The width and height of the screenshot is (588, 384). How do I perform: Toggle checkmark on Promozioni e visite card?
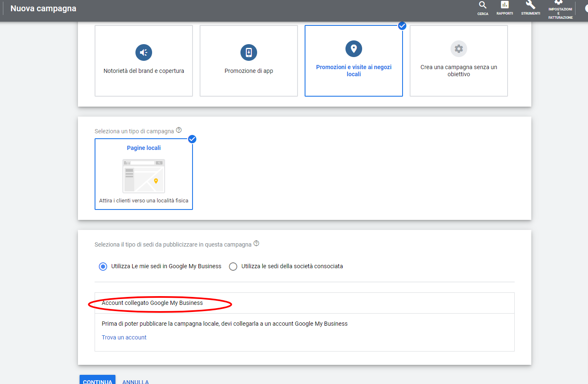point(402,26)
